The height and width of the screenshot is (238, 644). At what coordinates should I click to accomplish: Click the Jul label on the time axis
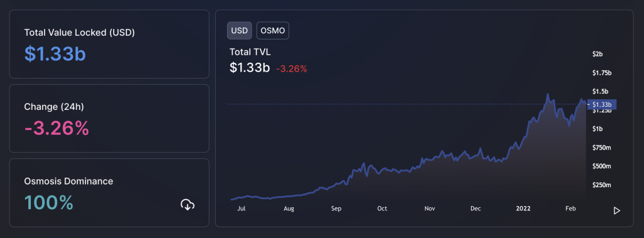click(241, 208)
